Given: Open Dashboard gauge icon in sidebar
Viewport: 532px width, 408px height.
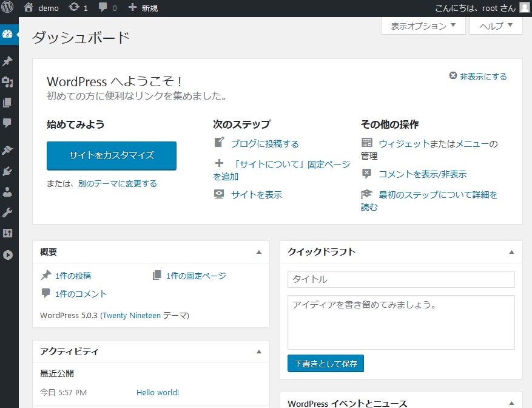Looking at the screenshot, I should pos(7,34).
